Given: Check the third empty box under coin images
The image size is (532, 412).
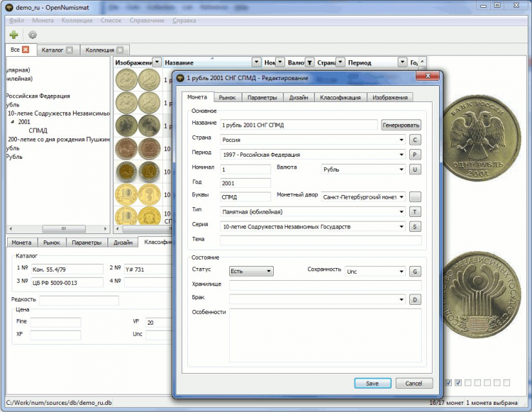Looking at the screenshot, I should 468,383.
